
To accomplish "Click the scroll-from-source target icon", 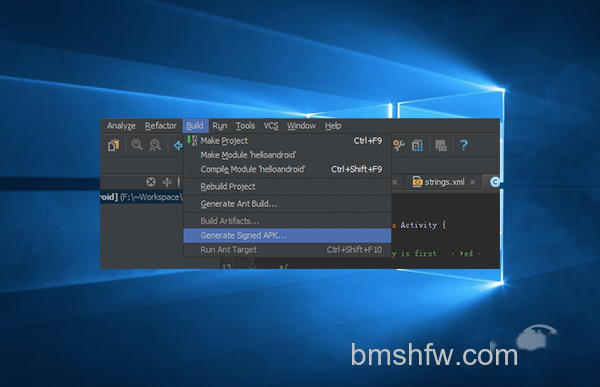I will 151,182.
